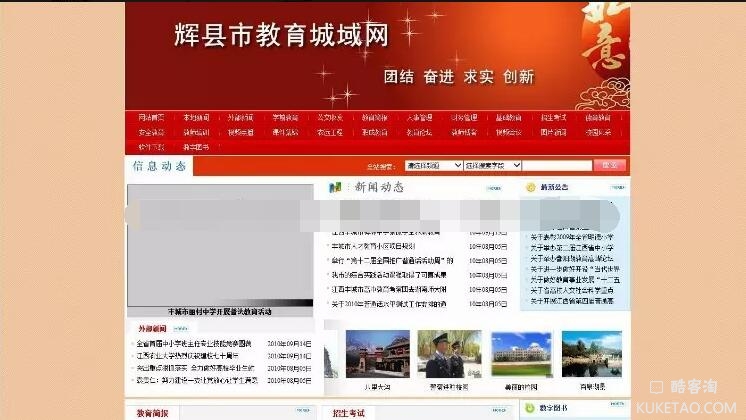Open thumbnail of campus building with lawn
The width and height of the screenshot is (746, 420).
[x=521, y=353]
